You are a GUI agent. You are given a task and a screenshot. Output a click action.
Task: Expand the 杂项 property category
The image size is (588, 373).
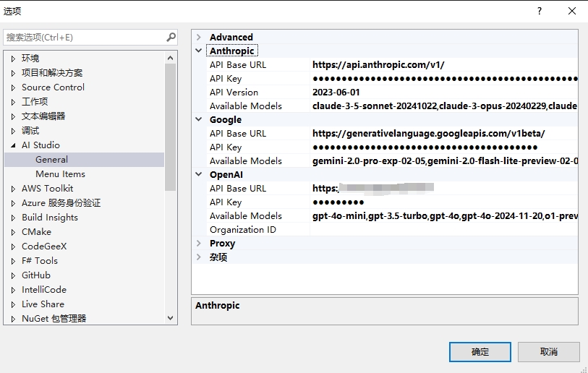tap(199, 257)
